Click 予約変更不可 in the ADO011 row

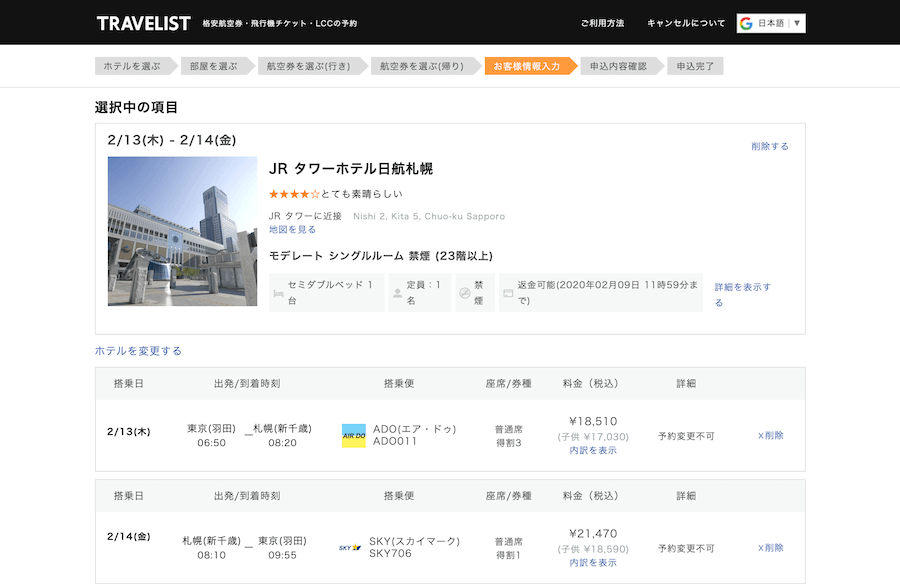coord(686,436)
